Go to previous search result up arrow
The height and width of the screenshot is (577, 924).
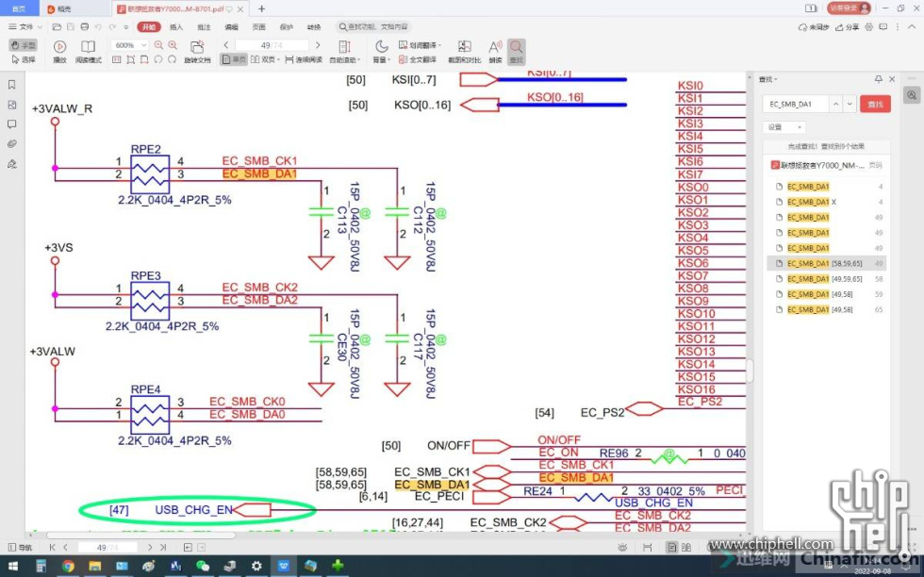[x=835, y=104]
